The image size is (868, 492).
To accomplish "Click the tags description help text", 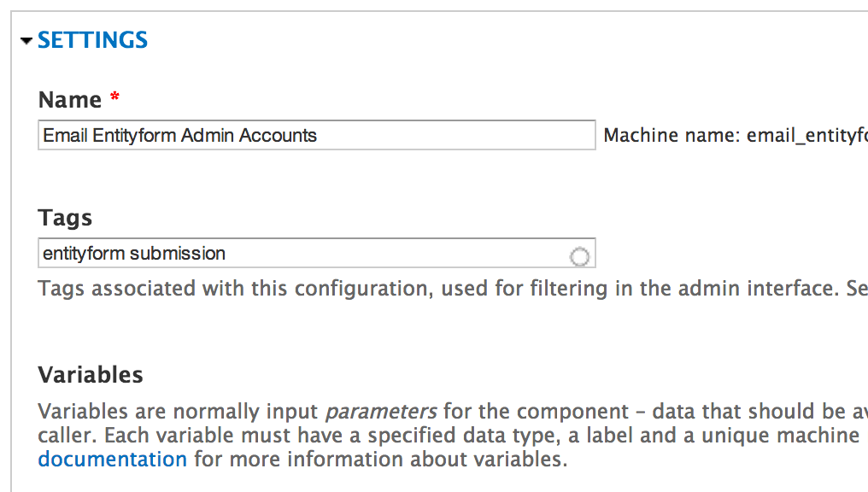I will point(342,288).
